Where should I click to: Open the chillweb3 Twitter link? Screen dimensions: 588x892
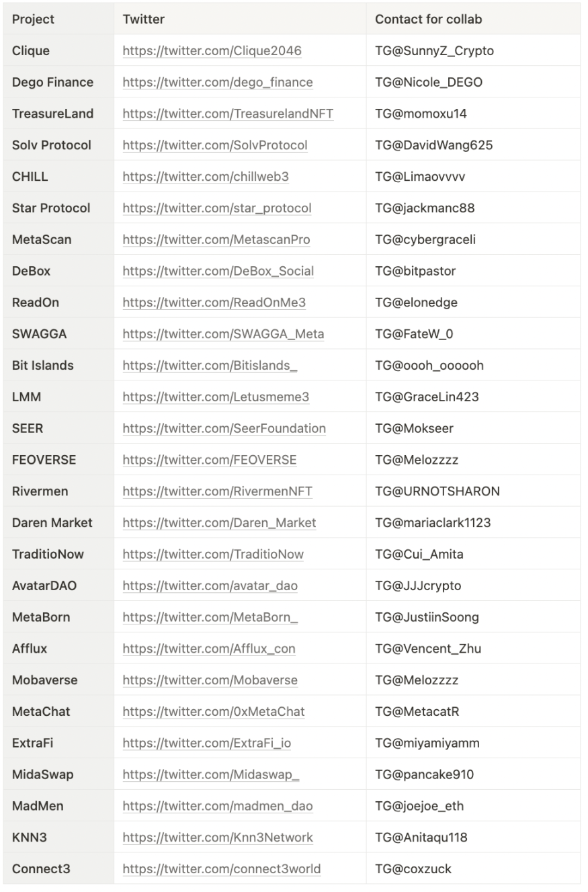(206, 177)
